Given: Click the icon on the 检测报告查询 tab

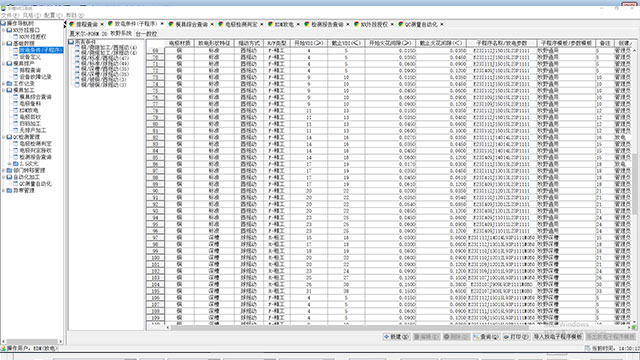Looking at the screenshot, I should (x=307, y=24).
